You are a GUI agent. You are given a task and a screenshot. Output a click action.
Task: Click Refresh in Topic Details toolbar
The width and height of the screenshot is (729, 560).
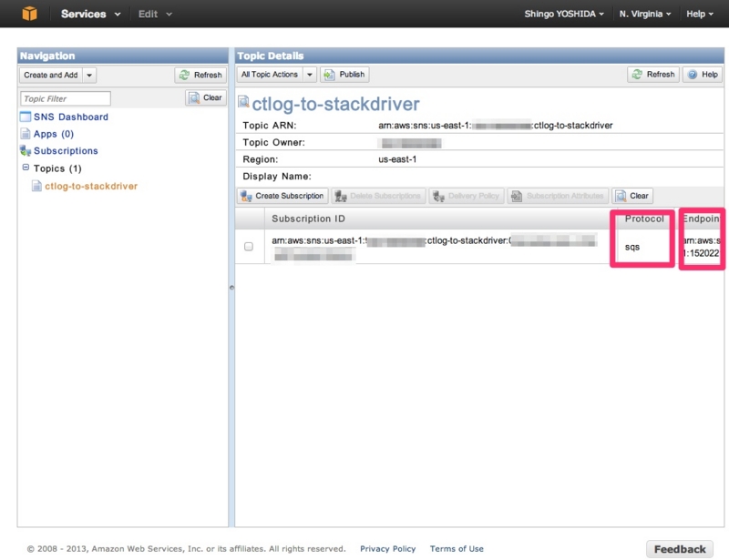tap(653, 75)
